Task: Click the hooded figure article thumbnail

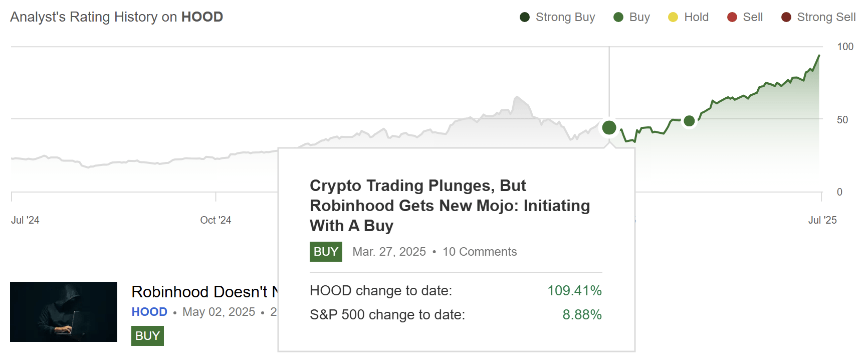Action: click(63, 311)
